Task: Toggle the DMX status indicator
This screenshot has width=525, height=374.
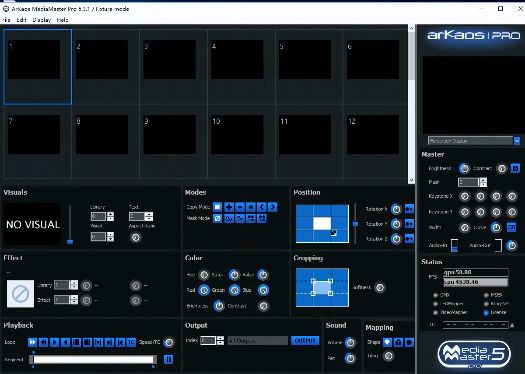Action: 435,295
